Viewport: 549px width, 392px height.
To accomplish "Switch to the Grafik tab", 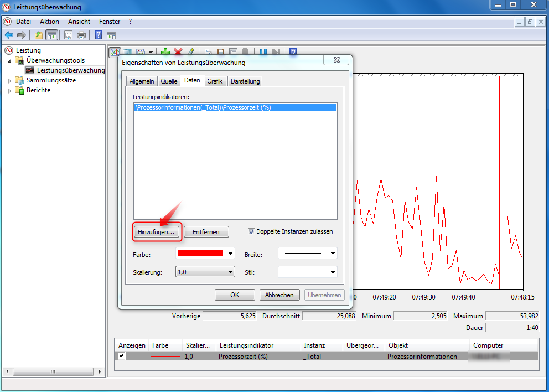I will coord(215,81).
